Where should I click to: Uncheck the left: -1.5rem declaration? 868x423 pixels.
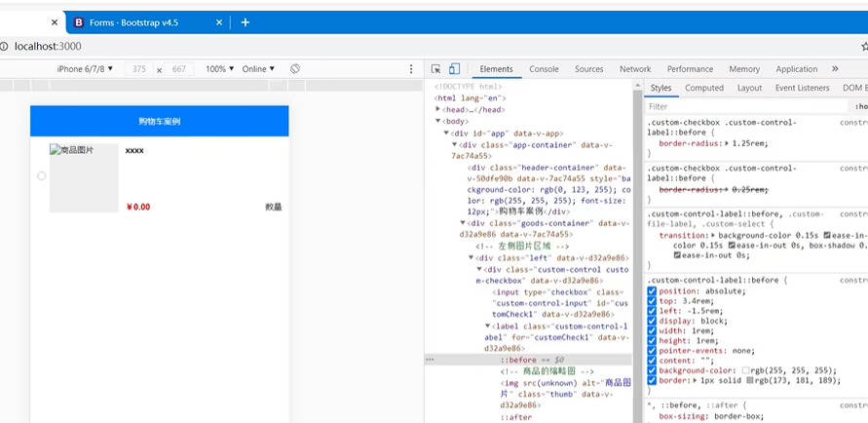652,311
